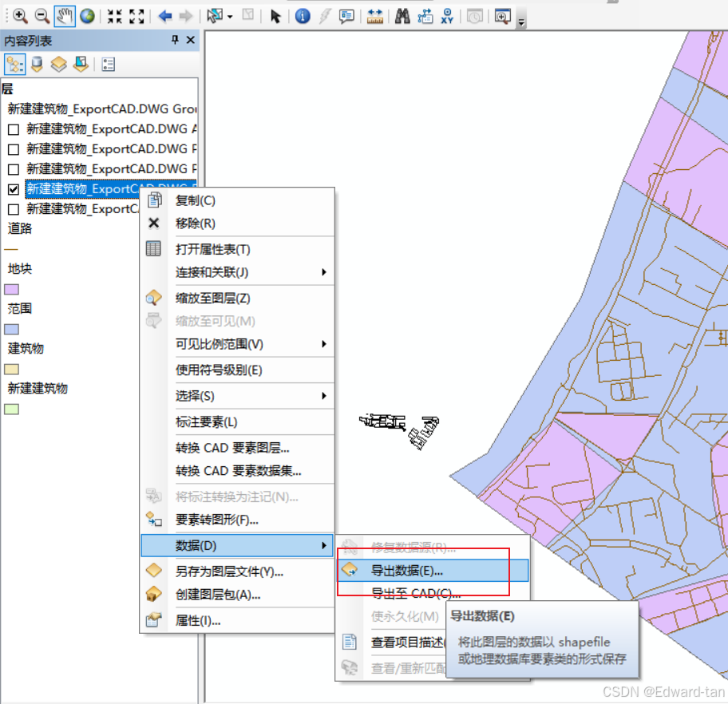
Task: Activate the Identify info tool
Action: (303, 17)
